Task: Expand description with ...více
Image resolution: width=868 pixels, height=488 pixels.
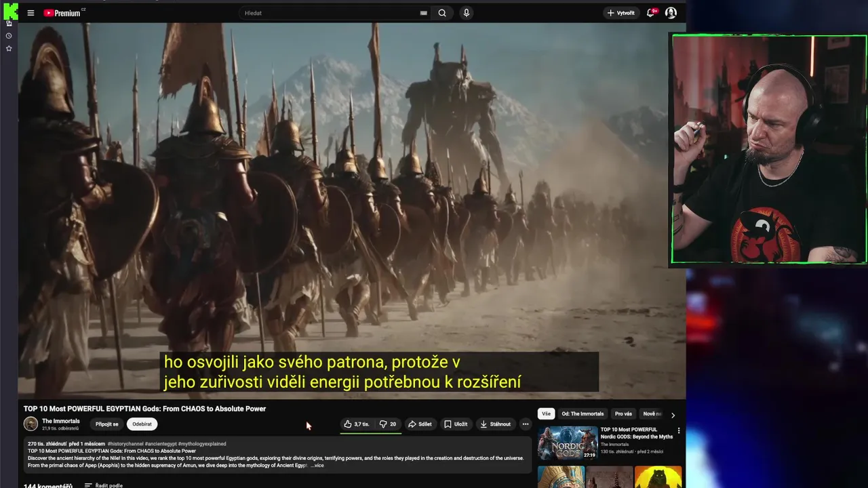Action: tap(317, 466)
